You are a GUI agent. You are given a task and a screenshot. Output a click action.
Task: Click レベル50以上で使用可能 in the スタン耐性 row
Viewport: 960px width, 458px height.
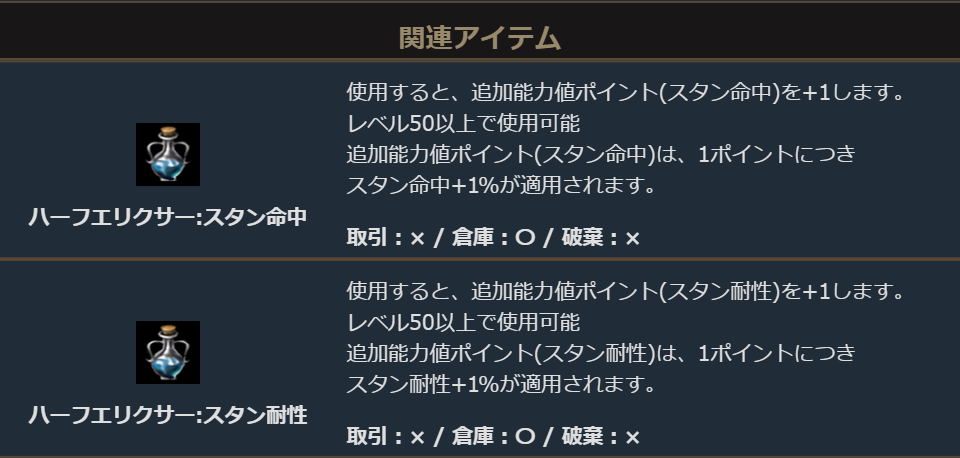pos(463,322)
